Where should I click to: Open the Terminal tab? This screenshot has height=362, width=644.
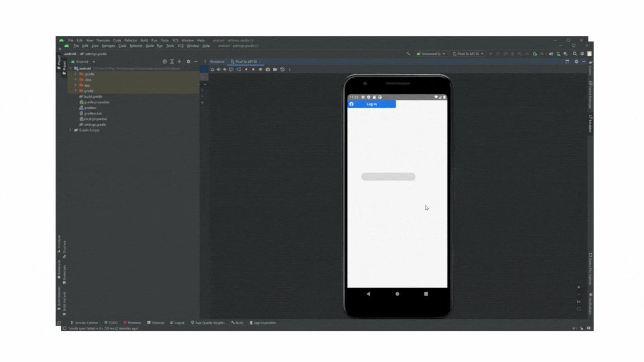pyautogui.click(x=155, y=322)
